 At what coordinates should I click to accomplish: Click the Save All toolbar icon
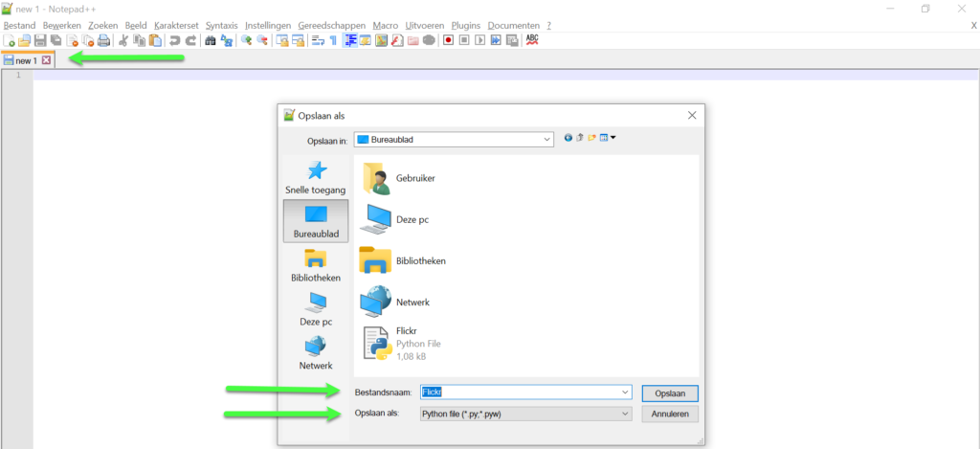pos(56,40)
